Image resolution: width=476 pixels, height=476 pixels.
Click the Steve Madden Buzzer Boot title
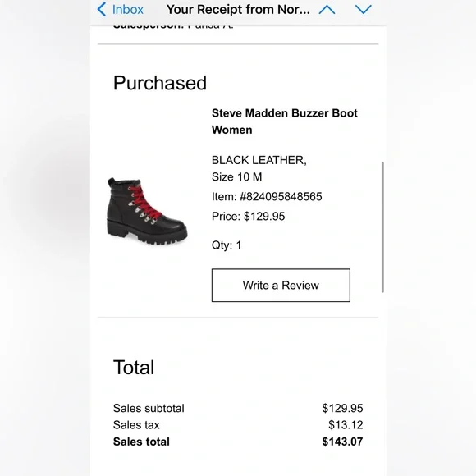(x=285, y=121)
